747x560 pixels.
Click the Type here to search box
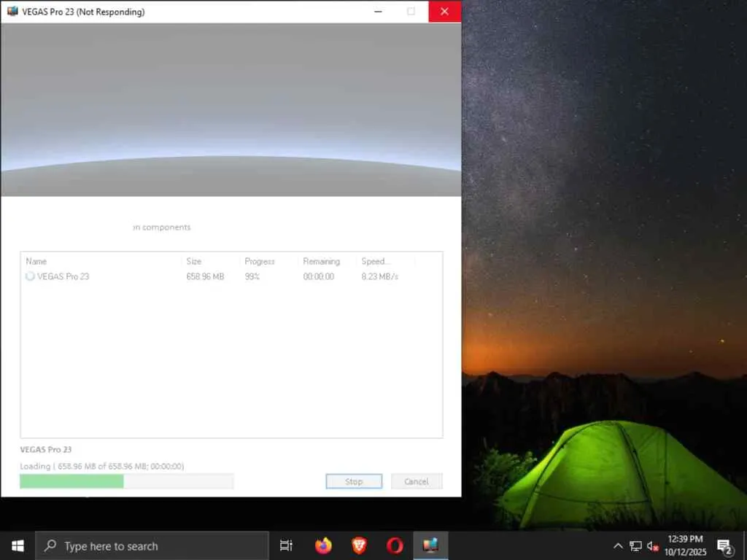(x=152, y=545)
